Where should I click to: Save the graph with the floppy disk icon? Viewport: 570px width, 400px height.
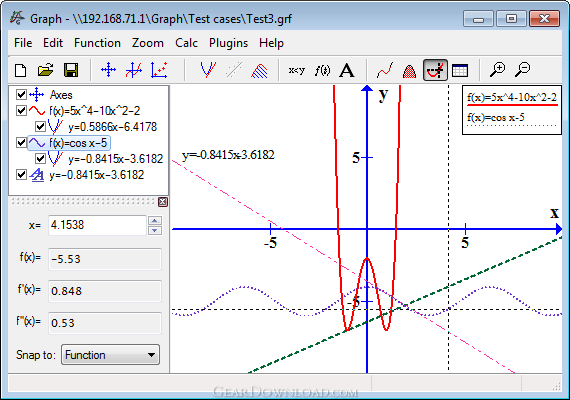coord(71,70)
